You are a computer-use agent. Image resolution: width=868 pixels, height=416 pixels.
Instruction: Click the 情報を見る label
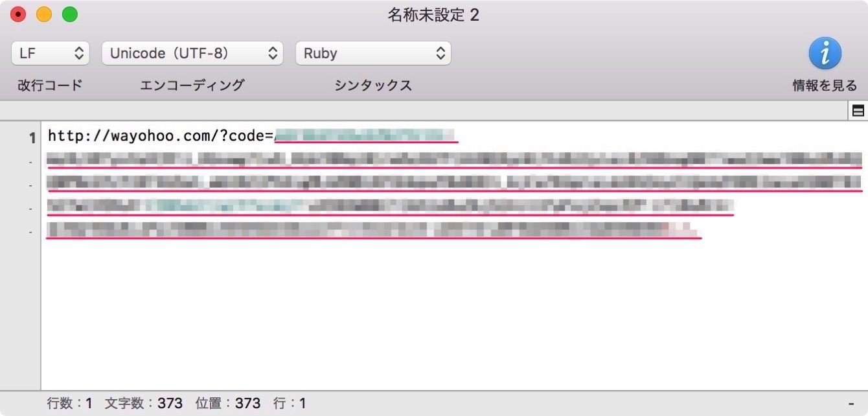825,86
